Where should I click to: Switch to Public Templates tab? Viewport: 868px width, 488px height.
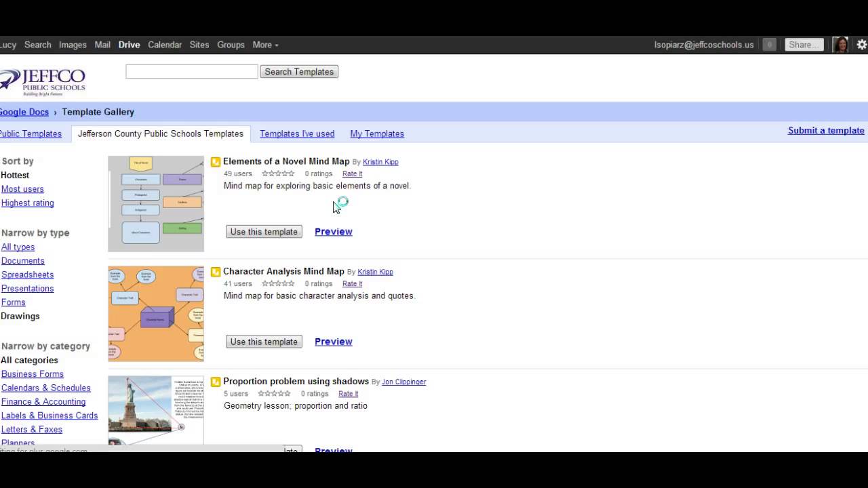(31, 134)
